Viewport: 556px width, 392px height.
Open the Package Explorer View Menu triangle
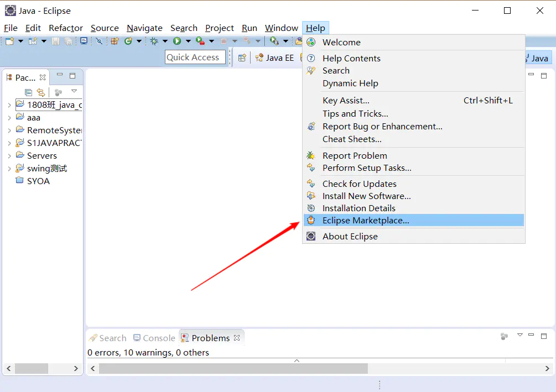pyautogui.click(x=74, y=91)
